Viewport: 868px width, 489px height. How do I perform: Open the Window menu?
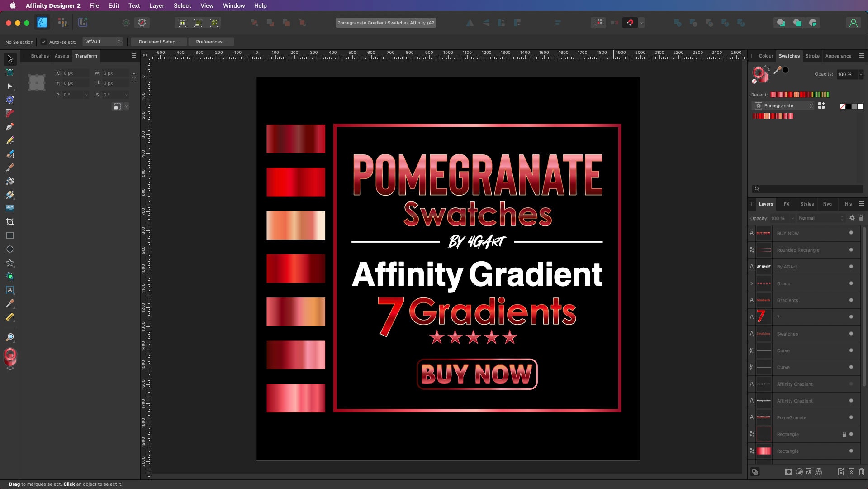coord(233,5)
